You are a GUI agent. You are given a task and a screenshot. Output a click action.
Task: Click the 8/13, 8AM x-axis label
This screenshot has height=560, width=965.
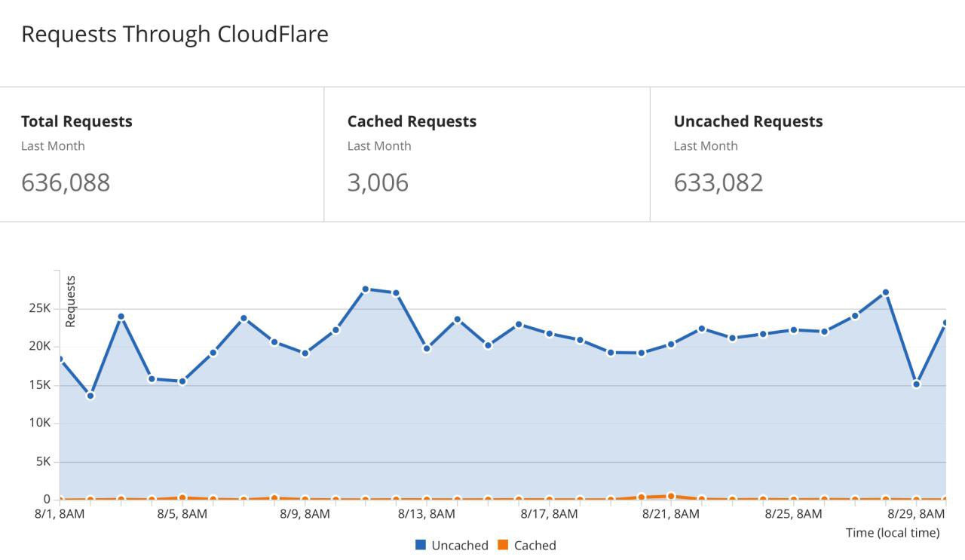coord(427,514)
